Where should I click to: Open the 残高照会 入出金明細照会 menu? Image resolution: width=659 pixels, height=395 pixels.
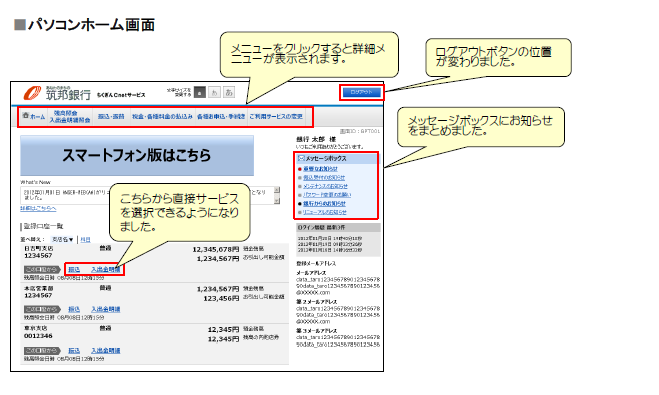point(70,116)
